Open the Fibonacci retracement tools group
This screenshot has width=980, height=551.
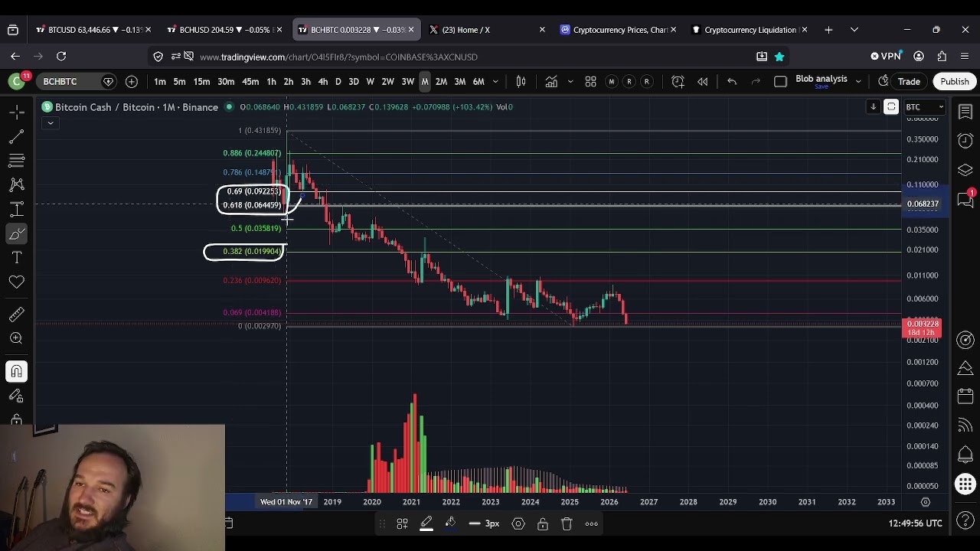[16, 161]
